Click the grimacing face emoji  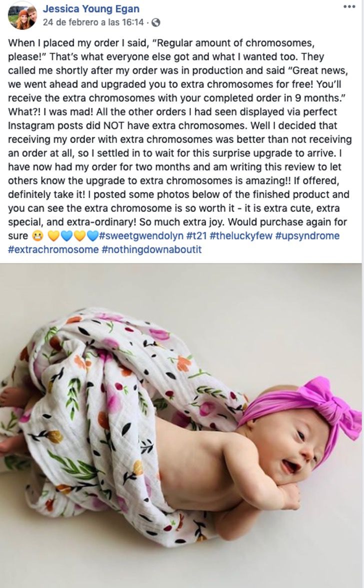[x=38, y=236]
